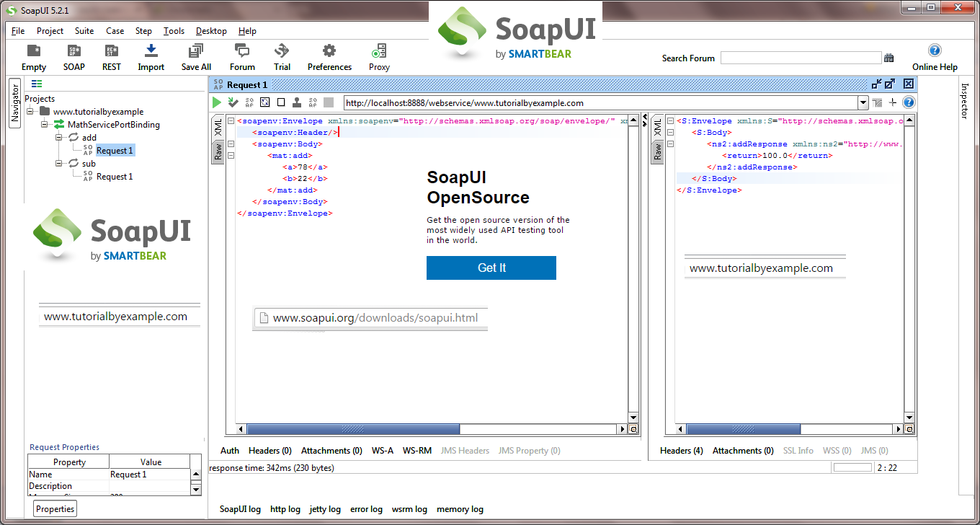Collapse the www.tutorialbyexample project node
Screen dimensions: 980x525
click(x=31, y=112)
